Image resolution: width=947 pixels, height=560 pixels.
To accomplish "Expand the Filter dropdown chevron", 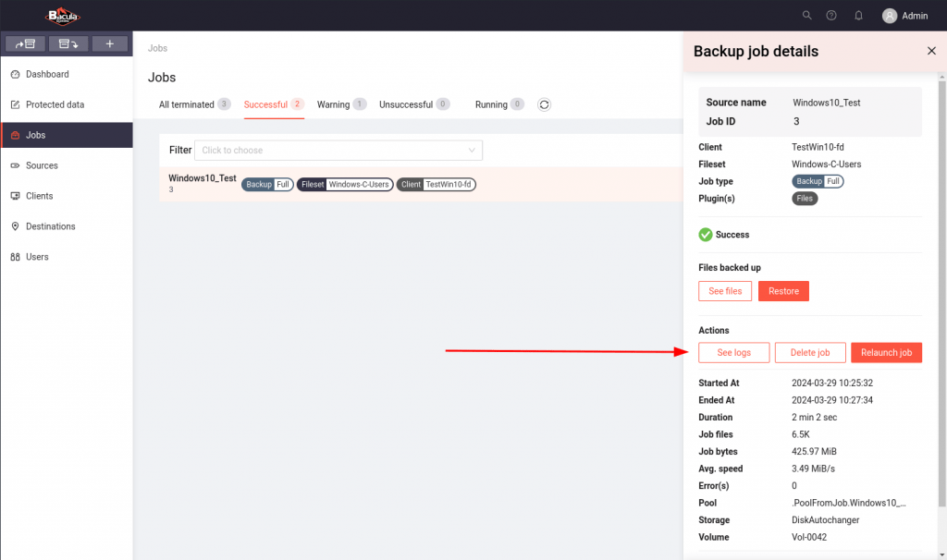I will [x=472, y=151].
